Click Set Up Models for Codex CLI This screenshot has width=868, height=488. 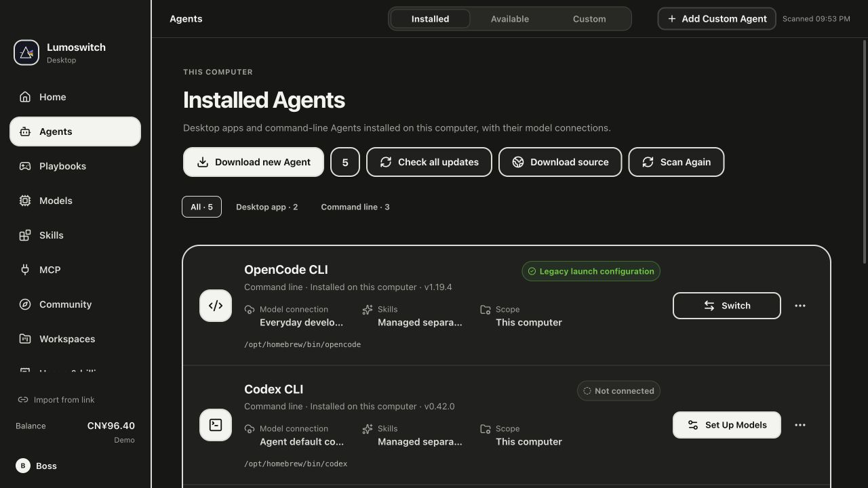point(727,425)
